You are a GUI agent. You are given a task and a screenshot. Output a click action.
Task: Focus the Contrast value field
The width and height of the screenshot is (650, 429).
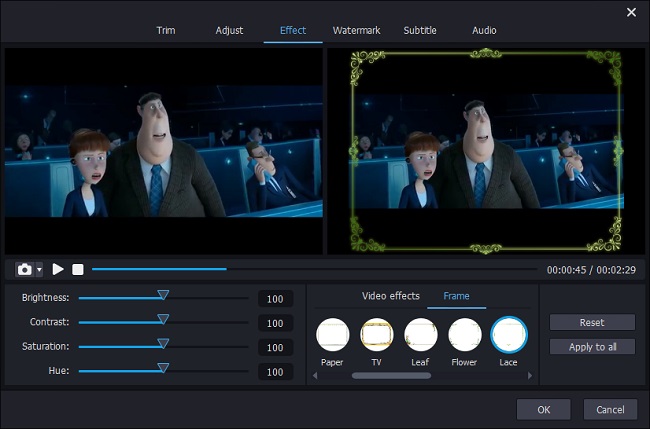coord(275,323)
